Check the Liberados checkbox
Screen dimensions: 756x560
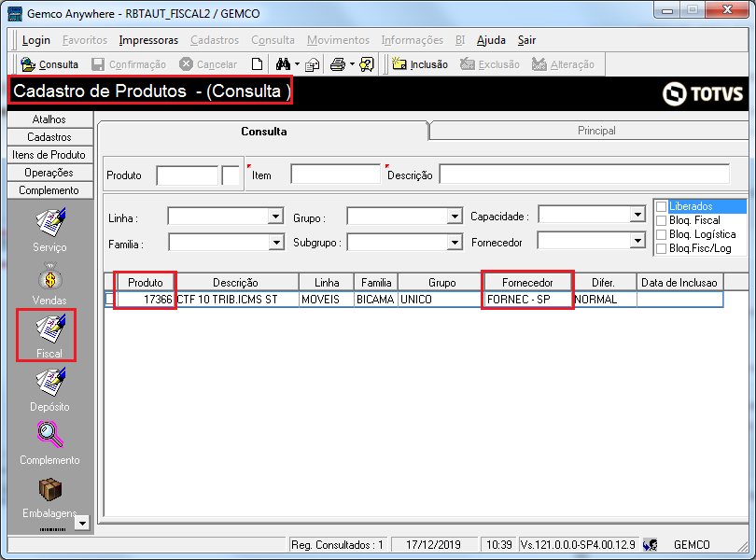point(662,206)
